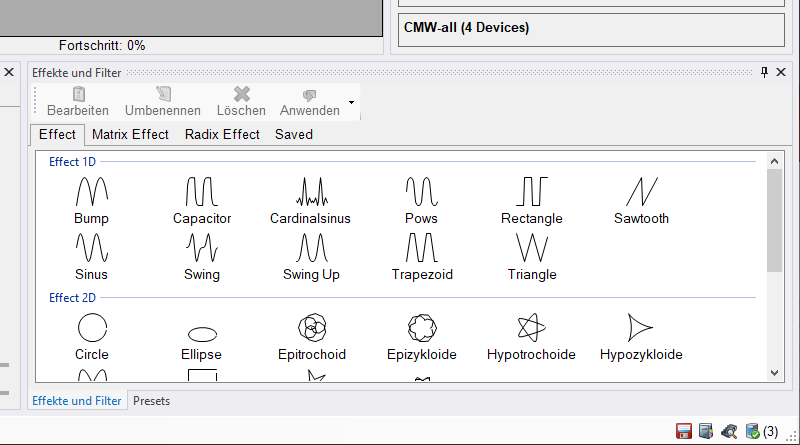
Task: Switch to the Matrix Effect tab
Action: click(130, 134)
